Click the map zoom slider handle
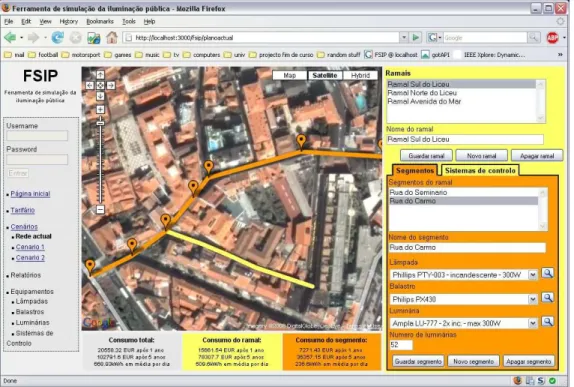Image resolution: width=574 pixels, height=387 pixels. click(x=100, y=123)
